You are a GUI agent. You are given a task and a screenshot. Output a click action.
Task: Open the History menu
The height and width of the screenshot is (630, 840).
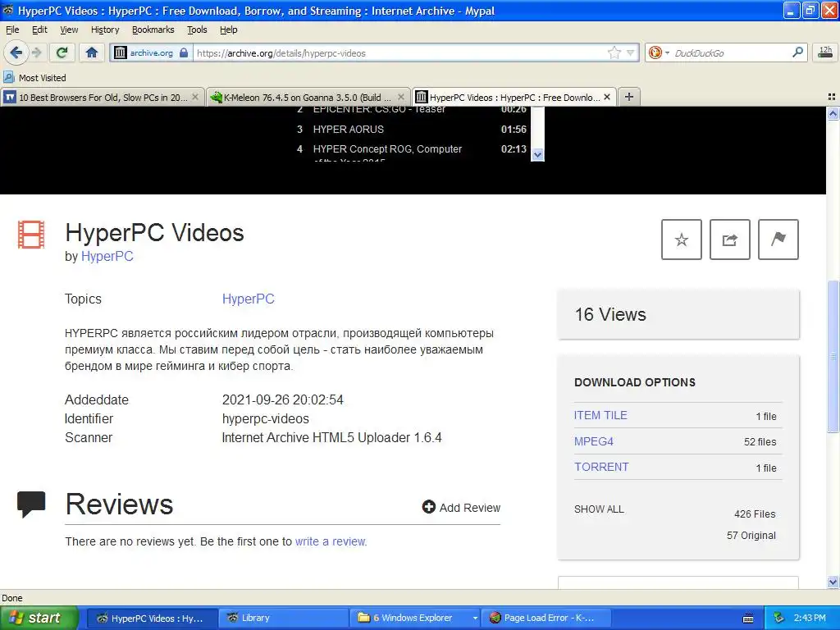104,30
